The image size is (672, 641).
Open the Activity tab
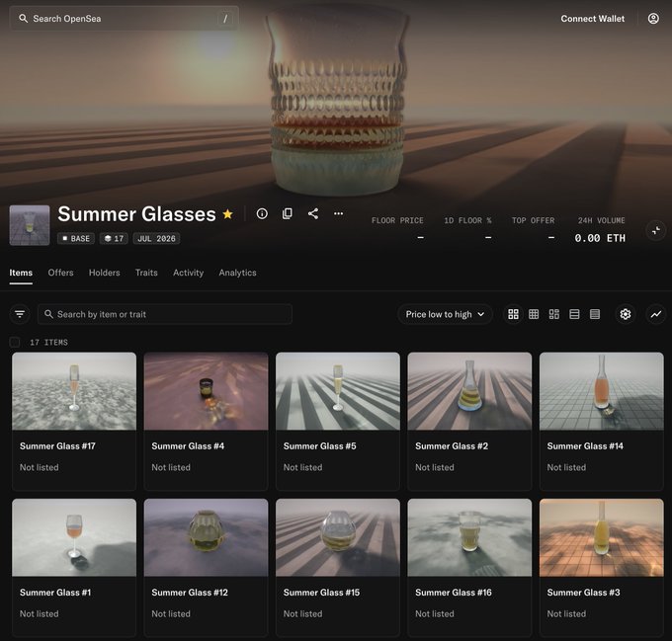point(188,273)
